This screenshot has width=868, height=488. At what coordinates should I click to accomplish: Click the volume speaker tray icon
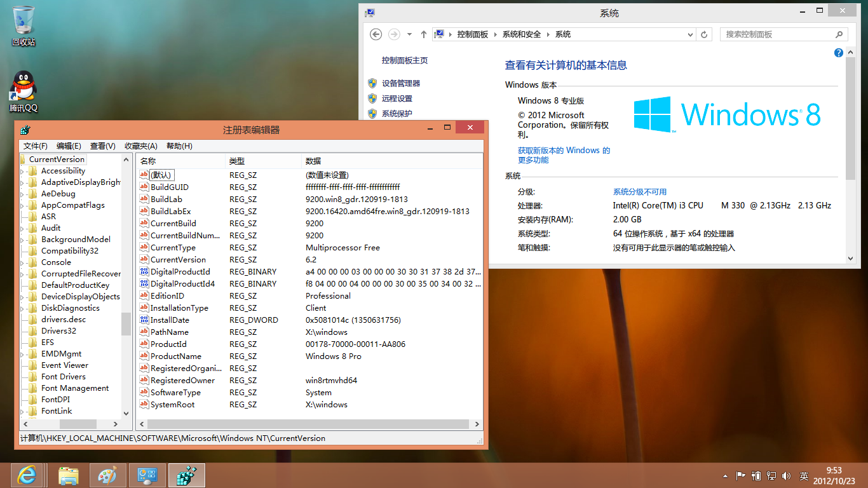pyautogui.click(x=787, y=475)
